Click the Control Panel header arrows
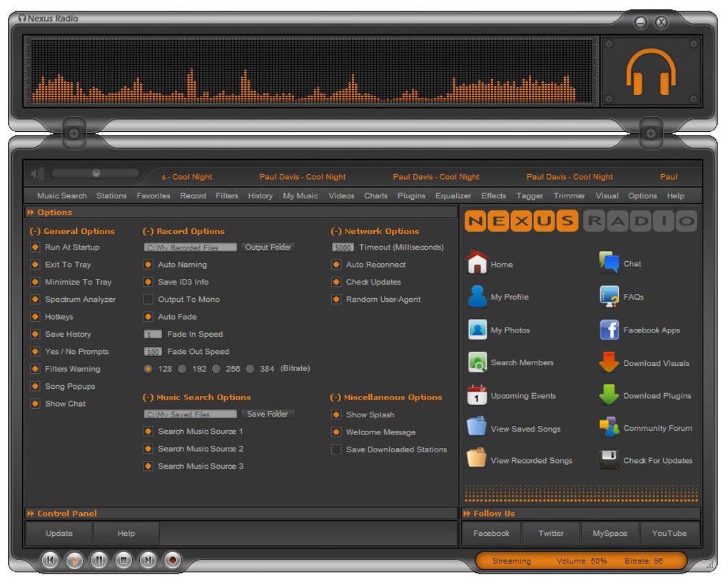Viewport: 728px width, 585px height. [x=31, y=514]
